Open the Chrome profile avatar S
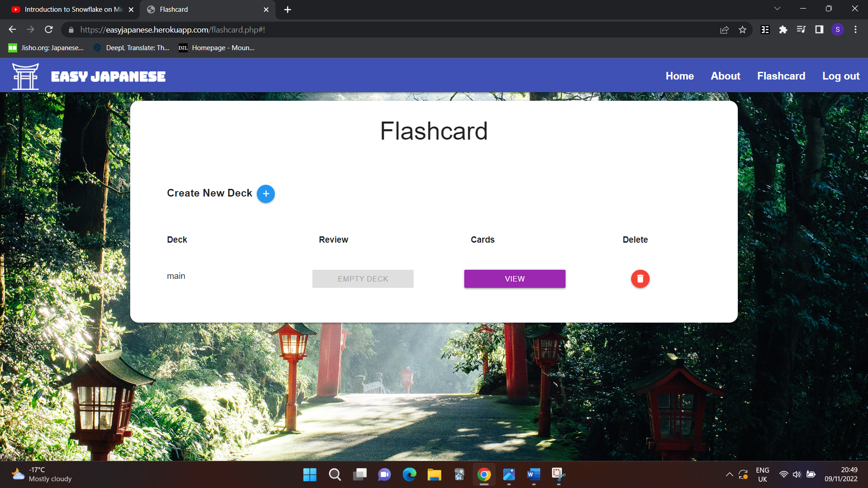868x488 pixels. pyautogui.click(x=838, y=30)
